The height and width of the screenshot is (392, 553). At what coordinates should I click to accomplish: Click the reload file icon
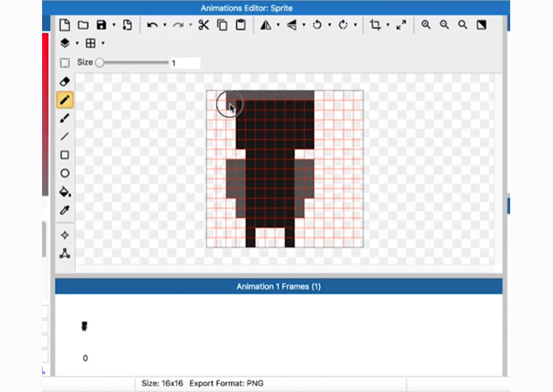(127, 25)
